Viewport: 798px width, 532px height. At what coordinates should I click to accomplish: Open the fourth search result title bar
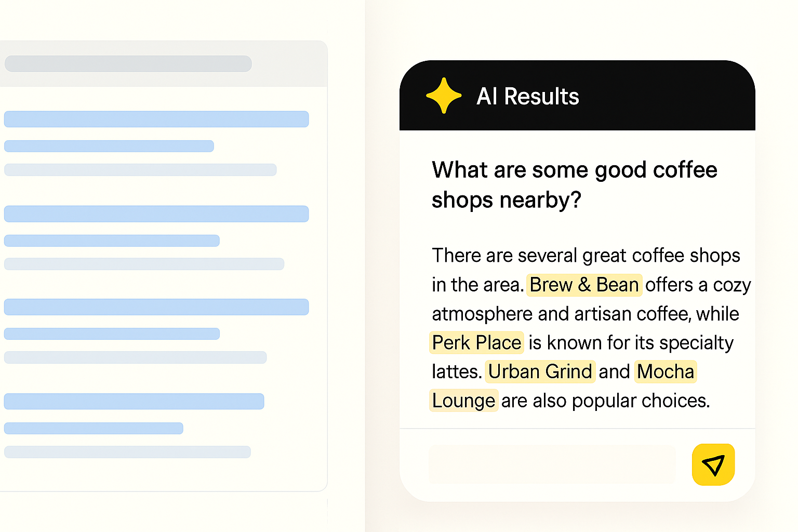tap(134, 401)
